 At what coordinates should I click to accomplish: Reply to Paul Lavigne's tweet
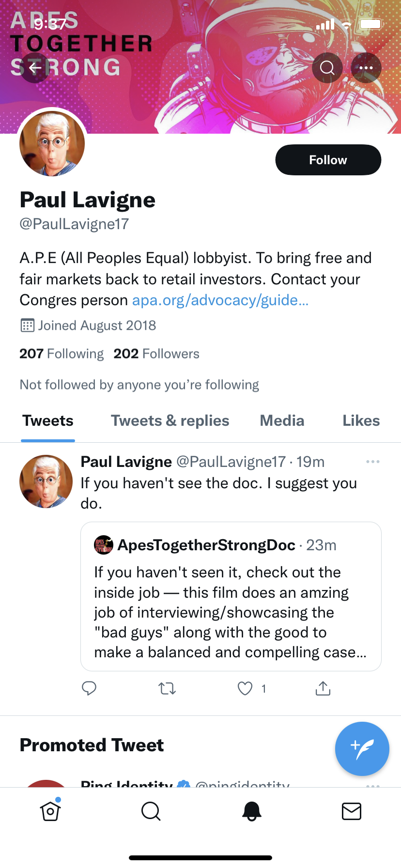89,688
